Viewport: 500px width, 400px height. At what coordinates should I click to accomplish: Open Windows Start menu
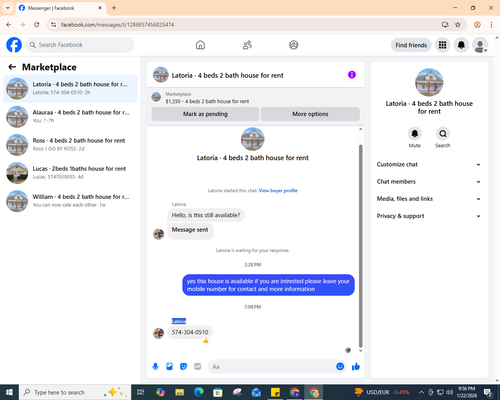click(x=9, y=392)
